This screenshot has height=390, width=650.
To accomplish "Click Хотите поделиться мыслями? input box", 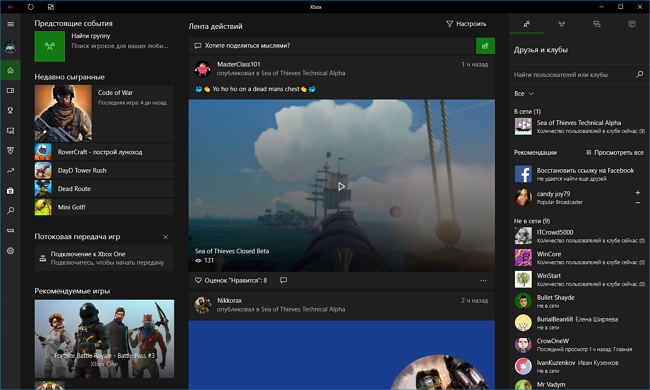I will coord(332,46).
